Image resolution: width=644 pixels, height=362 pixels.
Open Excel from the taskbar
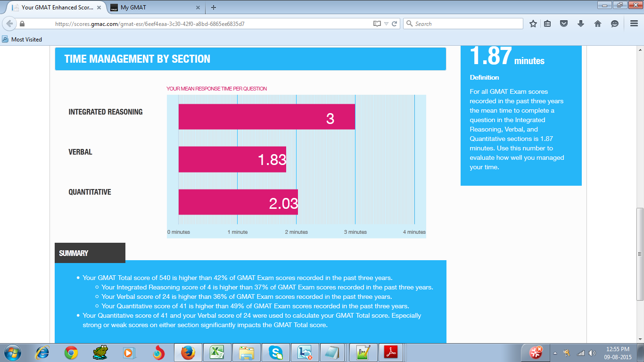coord(217,353)
